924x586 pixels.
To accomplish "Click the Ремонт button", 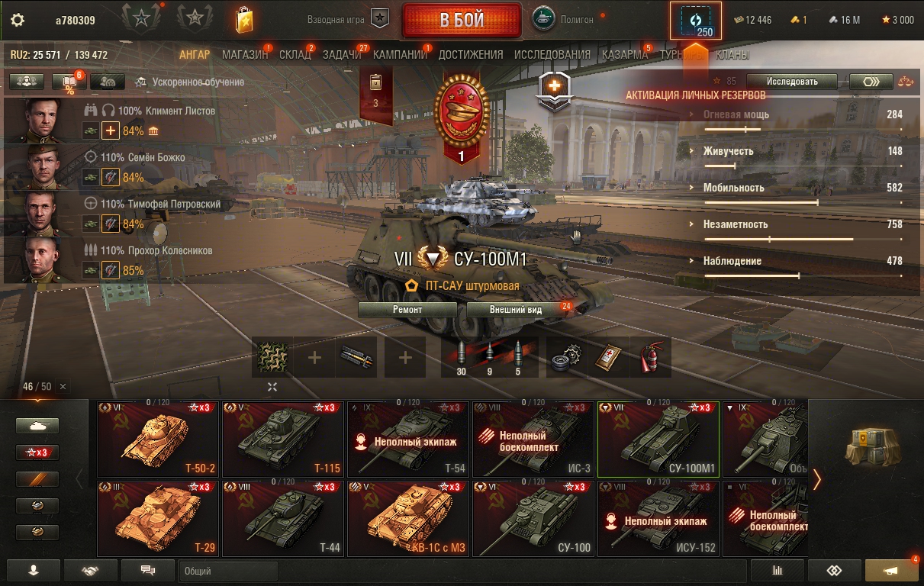I will click(407, 309).
